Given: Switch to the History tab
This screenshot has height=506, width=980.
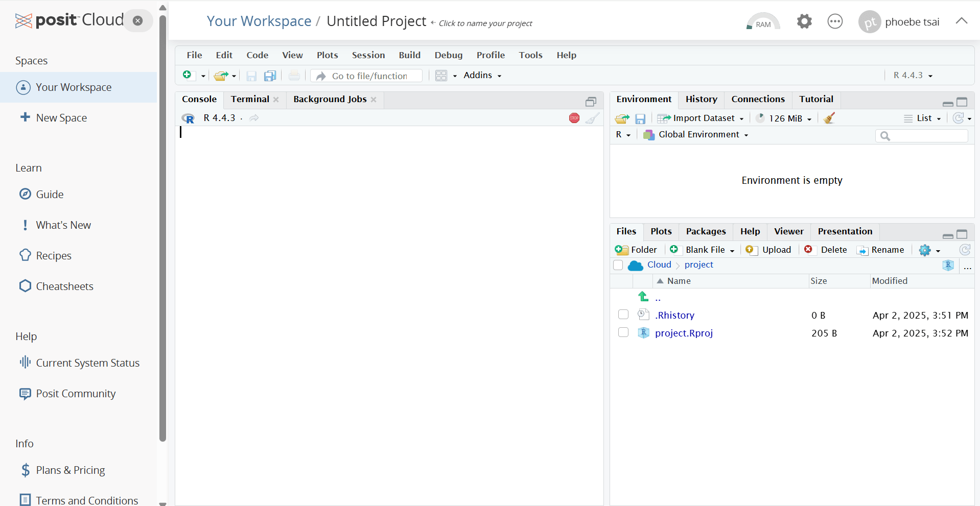Looking at the screenshot, I should (701, 99).
